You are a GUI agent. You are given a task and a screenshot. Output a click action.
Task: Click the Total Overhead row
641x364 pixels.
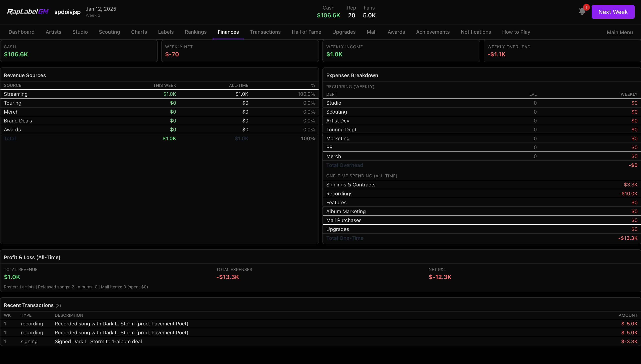482,165
